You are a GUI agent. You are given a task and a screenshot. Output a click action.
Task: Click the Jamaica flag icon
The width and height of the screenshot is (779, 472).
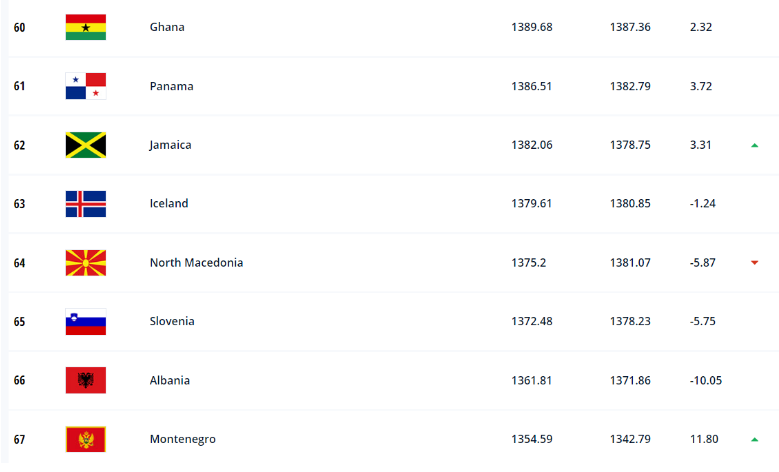(85, 145)
